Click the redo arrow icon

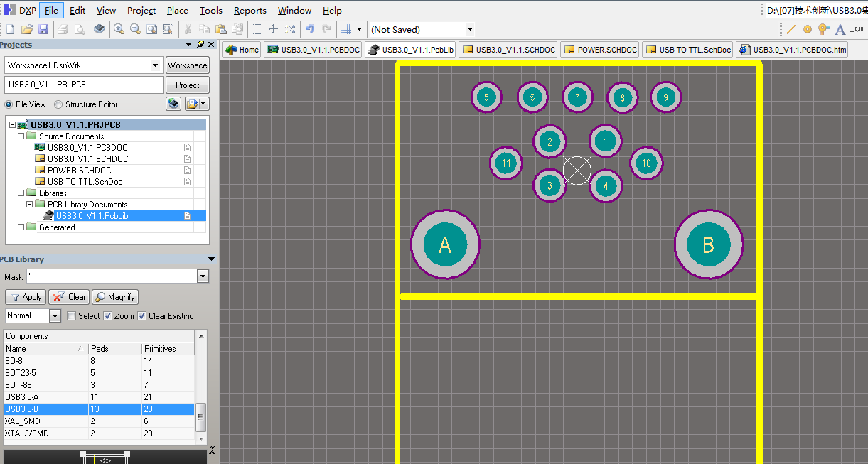[x=327, y=29]
